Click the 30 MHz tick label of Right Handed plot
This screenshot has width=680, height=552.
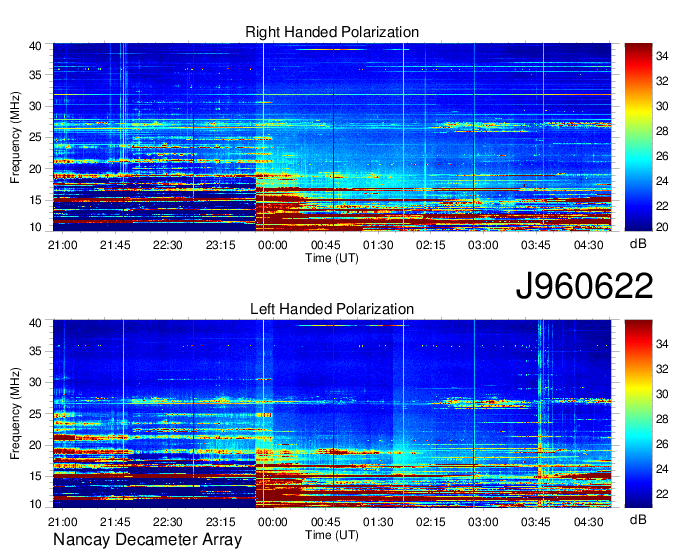click(x=35, y=106)
